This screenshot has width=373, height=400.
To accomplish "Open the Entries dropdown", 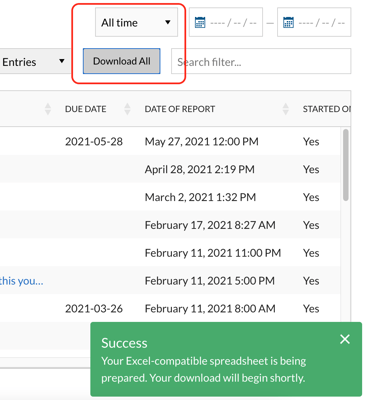I will coord(34,61).
